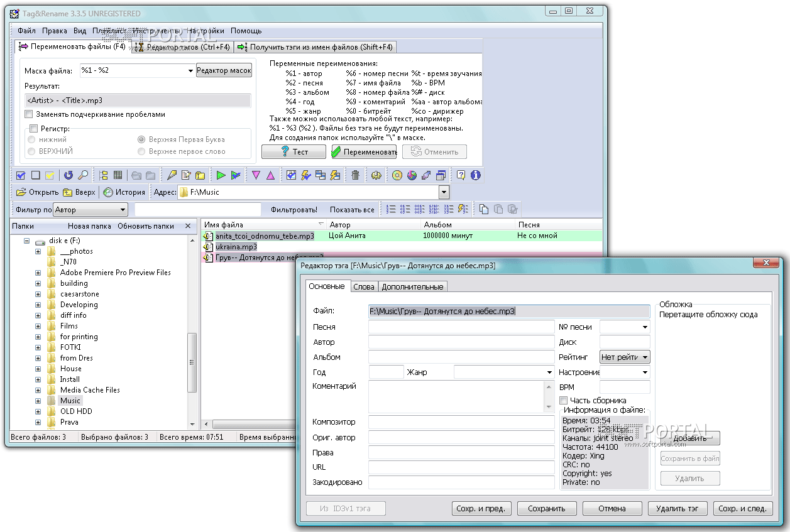This screenshot has height=532, width=790.
Task: Click 'Сохр. и след.' in tag editor
Action: [x=742, y=508]
